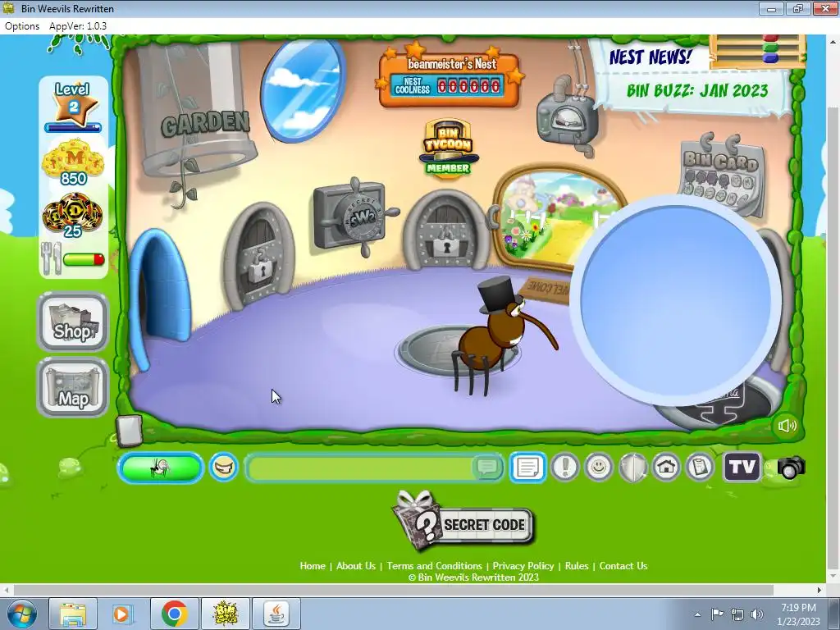This screenshot has width=840, height=630.
Task: Click the Dosh coins pile showing 25
Action: coord(73,216)
